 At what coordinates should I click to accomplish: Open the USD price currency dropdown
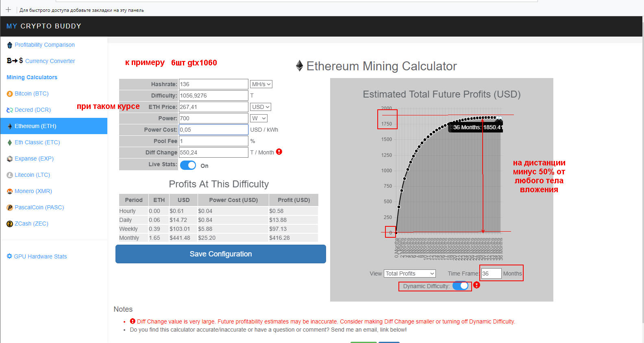pyautogui.click(x=261, y=107)
